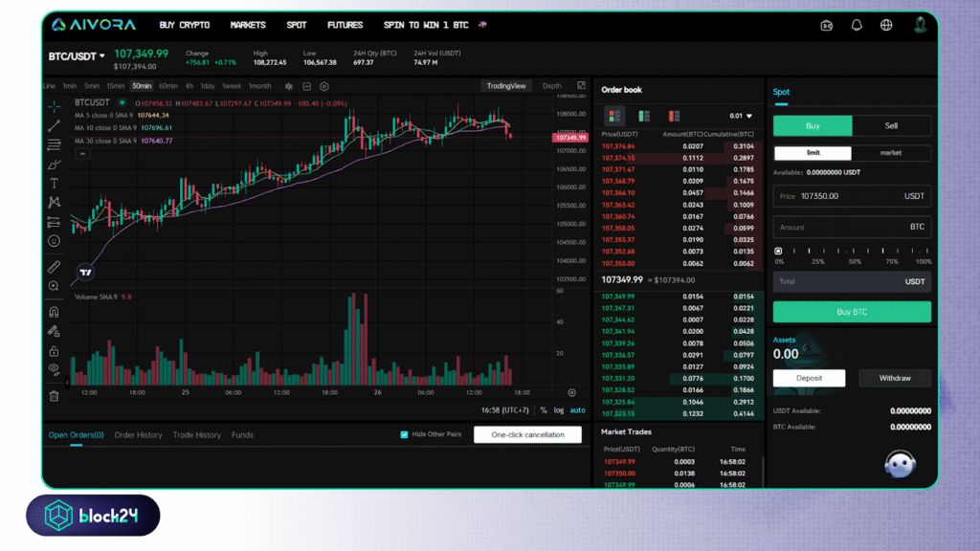Viewport: 980px width, 551px height.
Task: Activate the ruler measure tool
Action: [54, 267]
